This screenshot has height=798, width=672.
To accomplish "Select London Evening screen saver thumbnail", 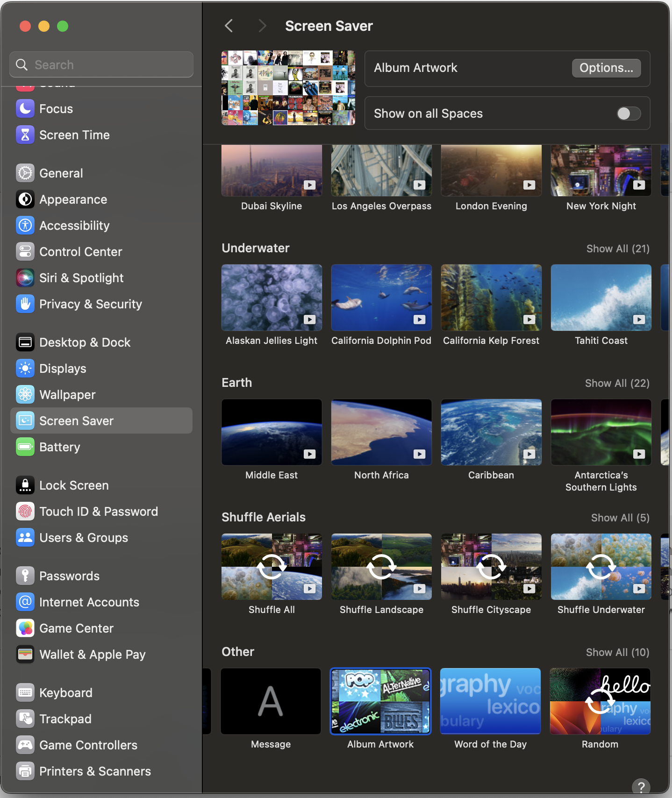I will click(492, 171).
